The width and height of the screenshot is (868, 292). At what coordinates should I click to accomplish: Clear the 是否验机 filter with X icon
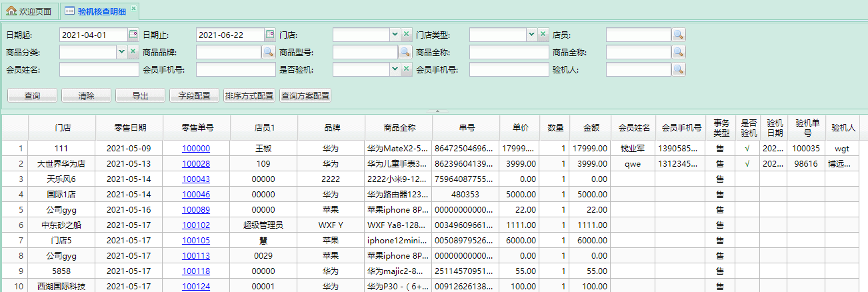click(406, 69)
